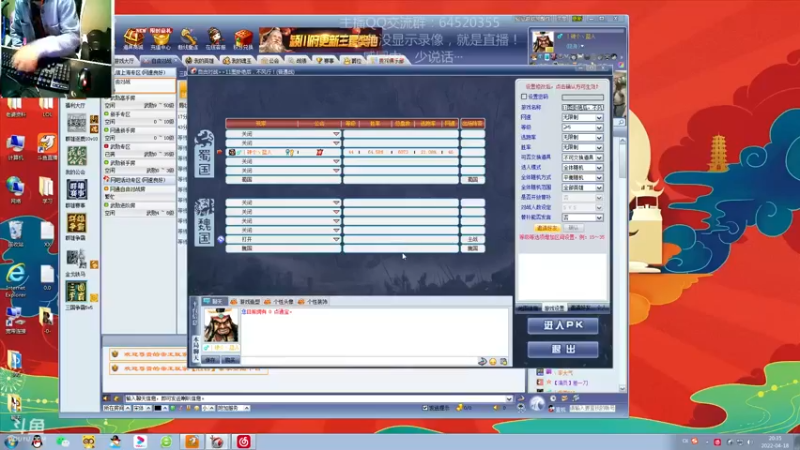The image size is (800, 450).
Task: Expand the lobby chat input history dropdown
Action: [x=509, y=398]
